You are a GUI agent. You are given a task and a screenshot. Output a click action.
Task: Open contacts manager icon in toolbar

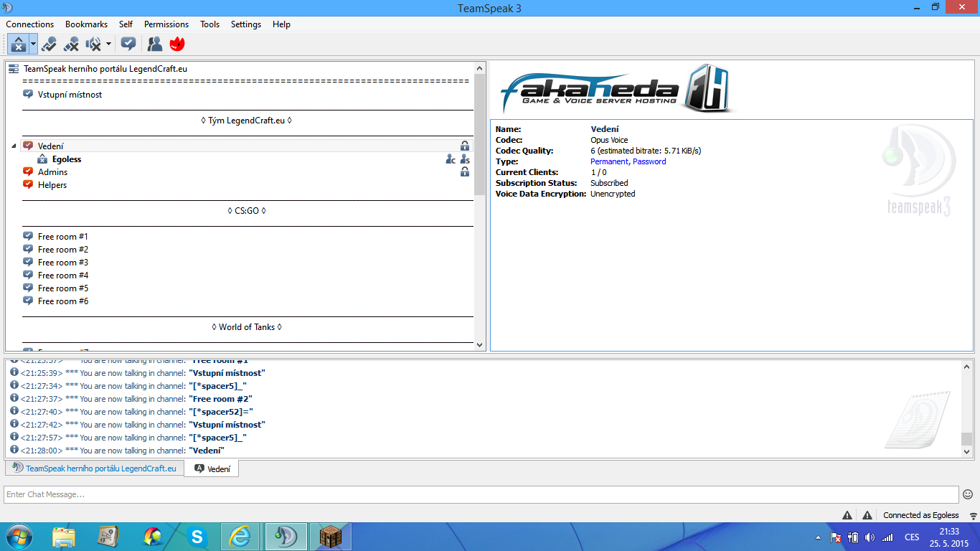[155, 44]
